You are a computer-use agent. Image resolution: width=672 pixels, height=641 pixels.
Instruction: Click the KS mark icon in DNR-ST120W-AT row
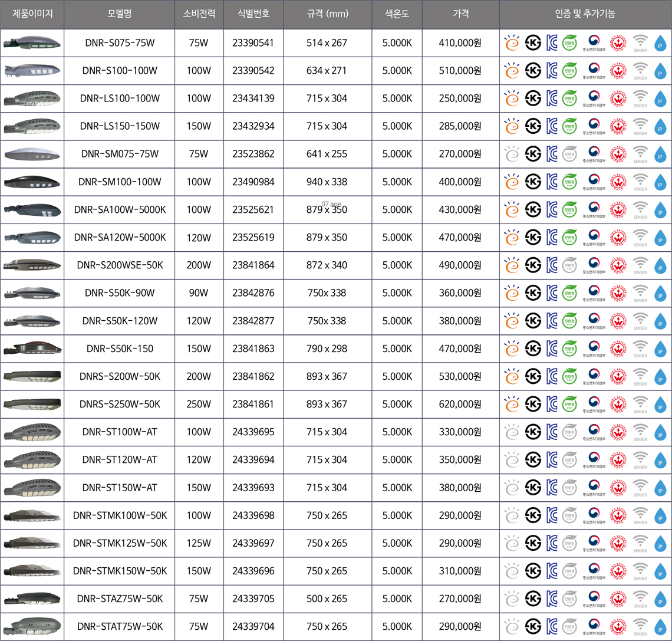533,460
